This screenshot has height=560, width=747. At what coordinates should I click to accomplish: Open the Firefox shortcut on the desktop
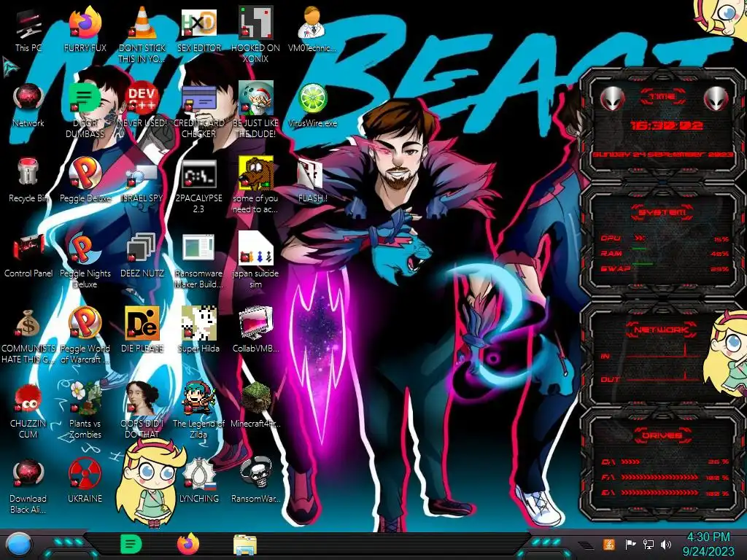coord(85,29)
